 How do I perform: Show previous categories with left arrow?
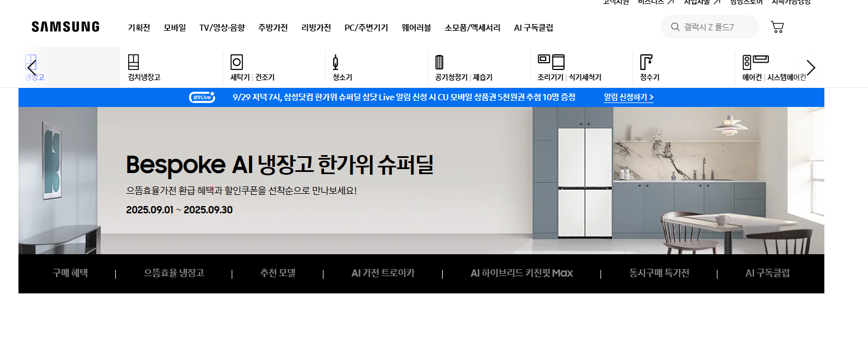coord(32,68)
